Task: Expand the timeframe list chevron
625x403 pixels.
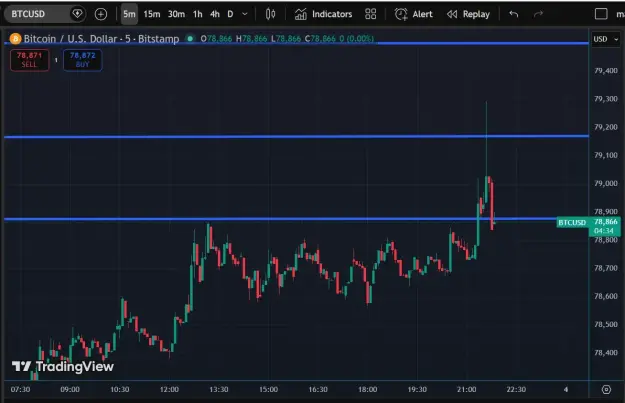Action: [245, 14]
